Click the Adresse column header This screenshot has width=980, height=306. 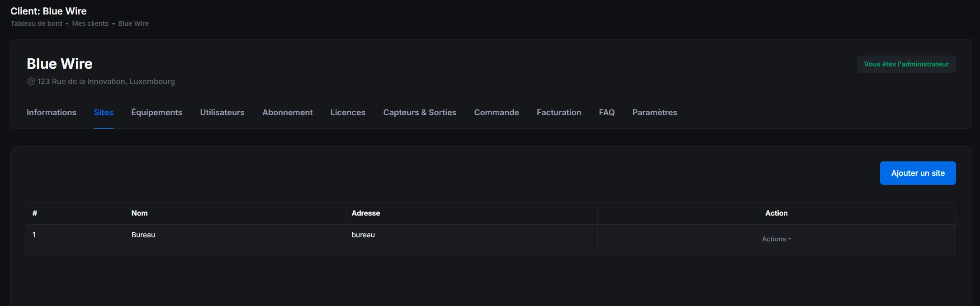(365, 213)
